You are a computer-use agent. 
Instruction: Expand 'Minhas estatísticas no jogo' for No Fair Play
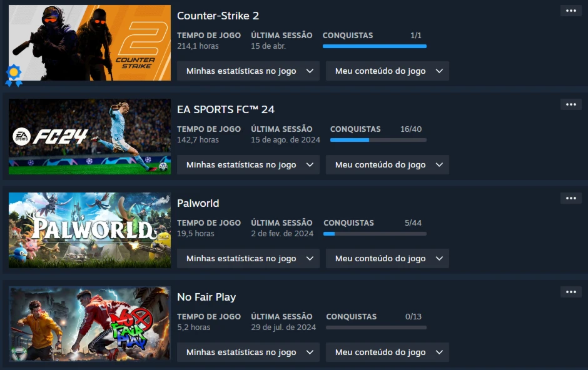coord(248,352)
